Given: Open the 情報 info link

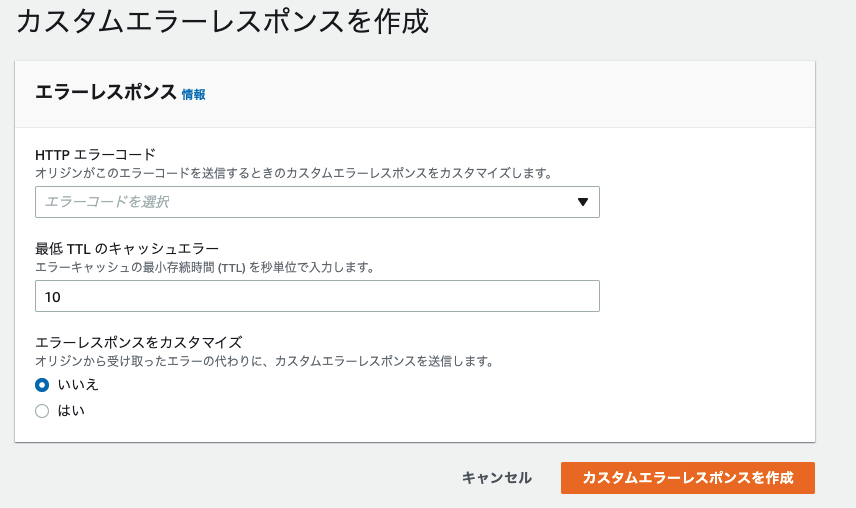Looking at the screenshot, I should [193, 94].
